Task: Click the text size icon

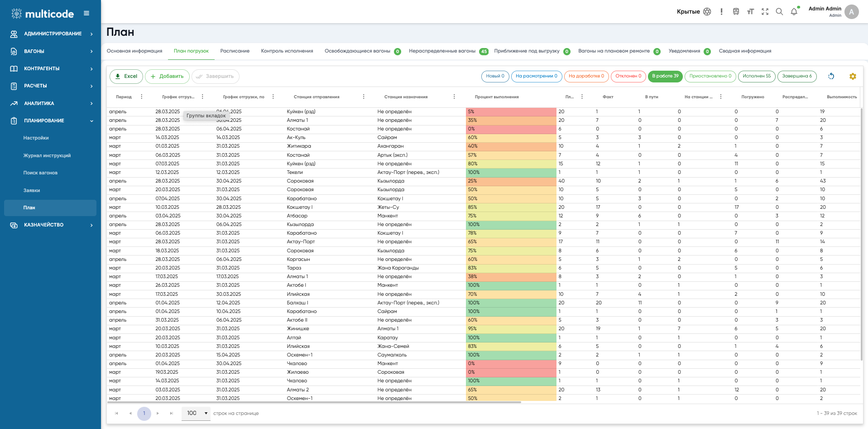Action: [750, 12]
